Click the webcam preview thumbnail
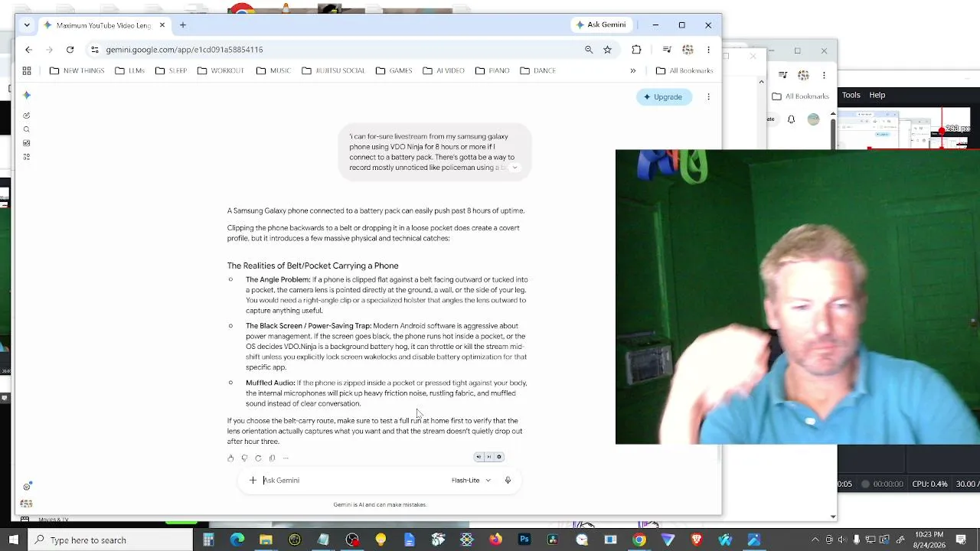 tap(798, 297)
